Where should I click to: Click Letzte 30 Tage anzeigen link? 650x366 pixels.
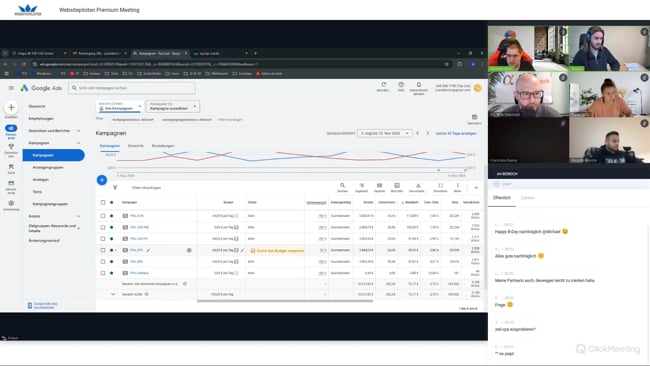point(456,133)
